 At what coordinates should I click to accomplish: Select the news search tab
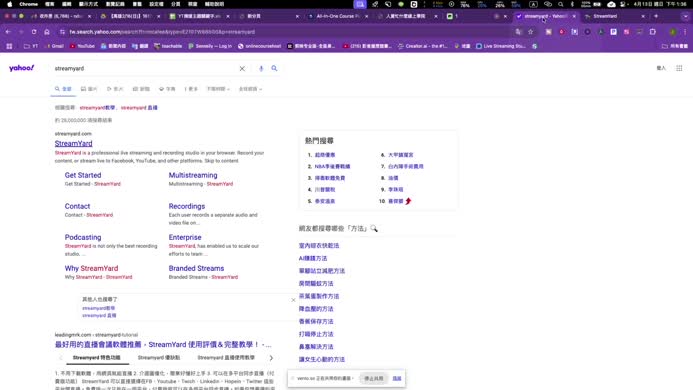click(x=141, y=89)
